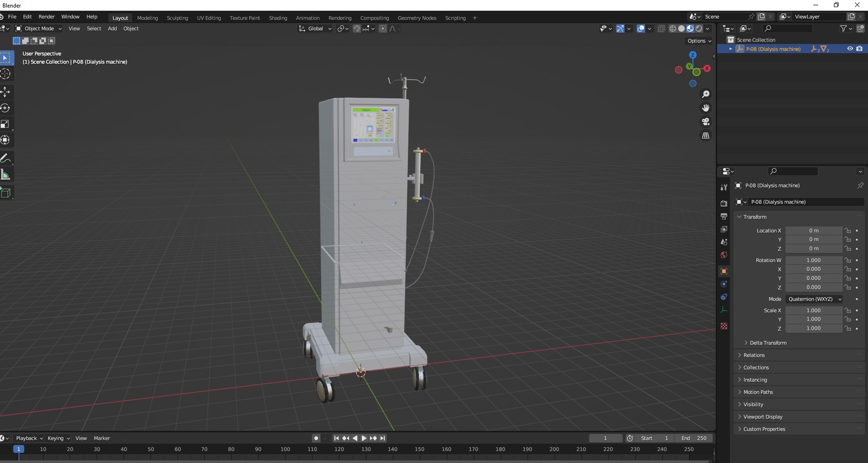Open the Object Mode dropdown
The height and width of the screenshot is (463, 868).
tap(39, 28)
